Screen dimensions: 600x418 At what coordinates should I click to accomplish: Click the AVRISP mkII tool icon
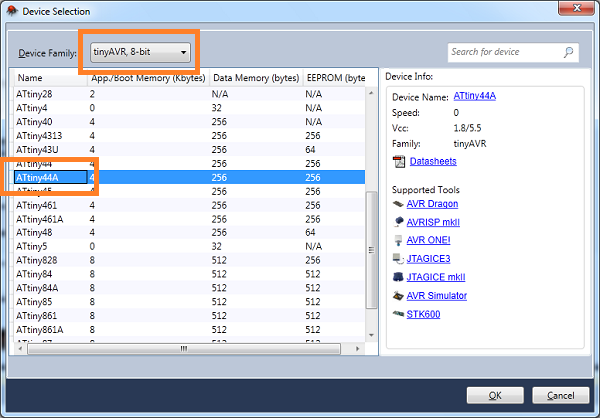tap(398, 222)
